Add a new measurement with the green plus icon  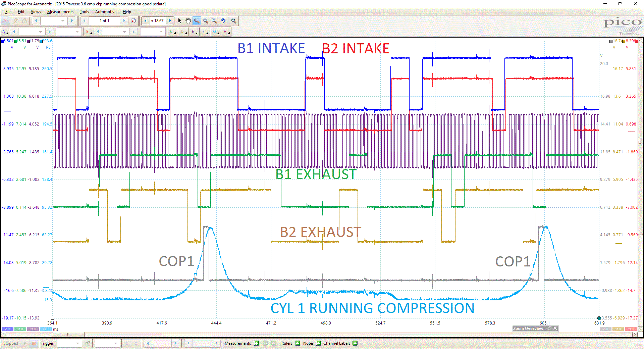coord(256,343)
